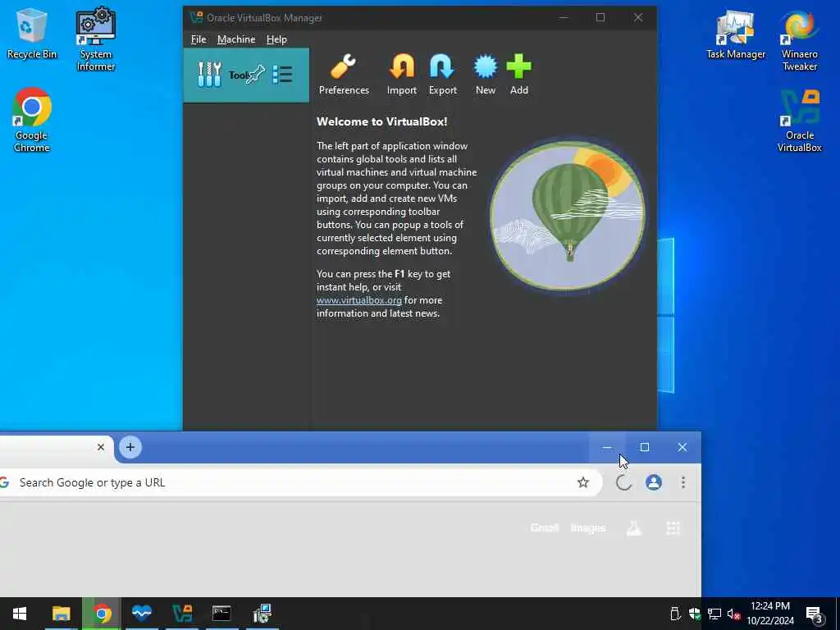Click Chrome icon in the taskbar
The image size is (840, 630).
[102, 614]
